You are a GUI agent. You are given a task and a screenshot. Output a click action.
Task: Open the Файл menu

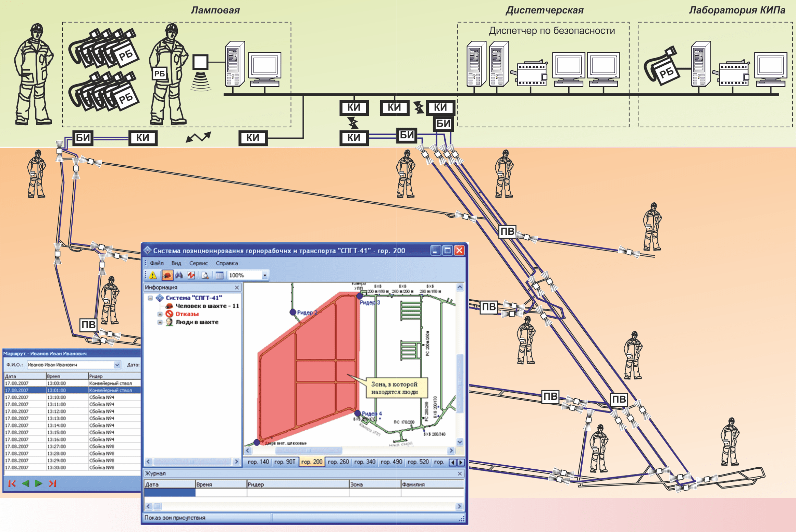(x=157, y=263)
